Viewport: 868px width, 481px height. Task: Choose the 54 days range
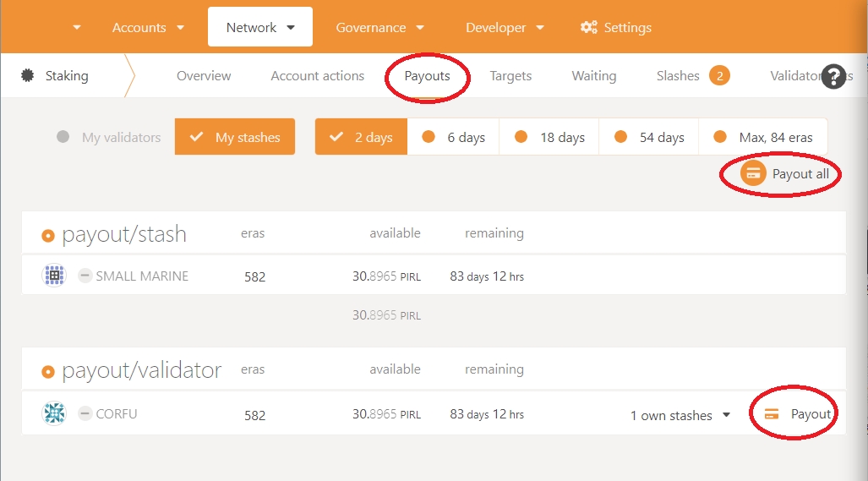[x=649, y=137]
